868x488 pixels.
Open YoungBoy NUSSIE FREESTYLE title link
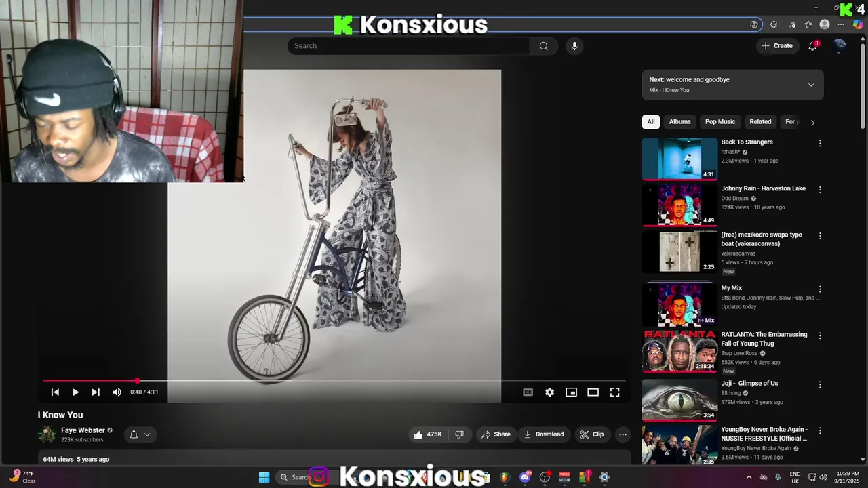(764, 434)
